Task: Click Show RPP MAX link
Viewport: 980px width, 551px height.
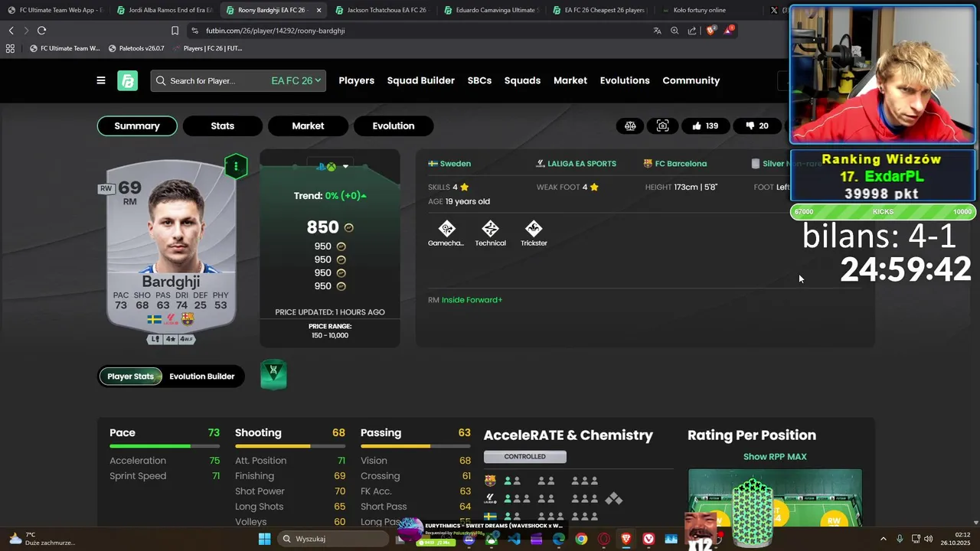Action: point(775,457)
